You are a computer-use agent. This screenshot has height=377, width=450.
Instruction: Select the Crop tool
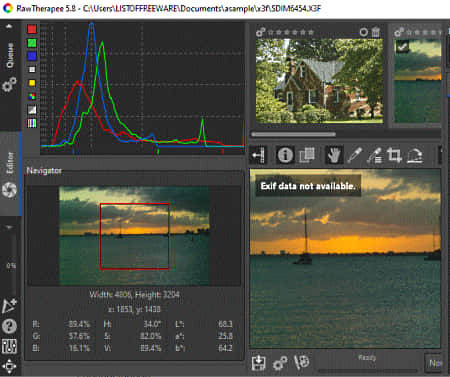[394, 155]
